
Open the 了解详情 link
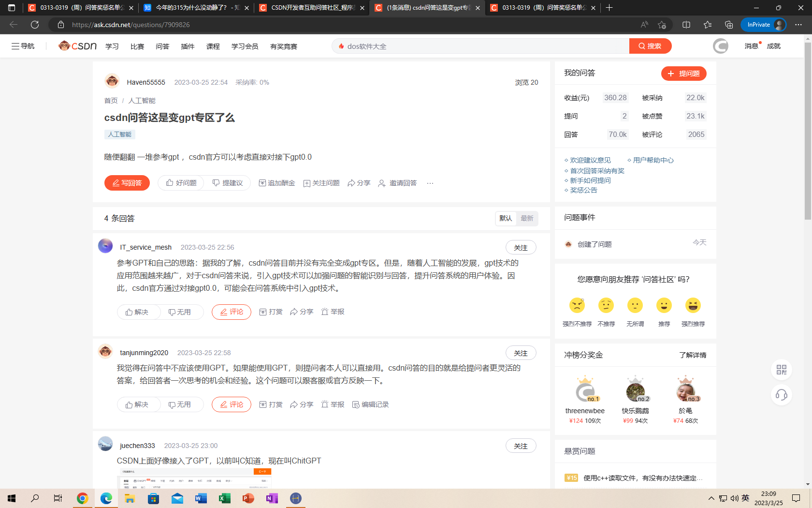click(693, 355)
